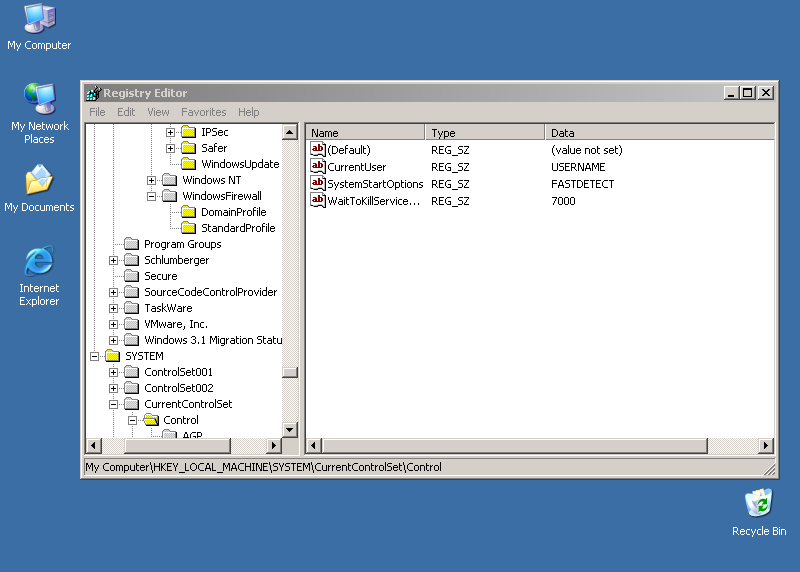Click the tree pane vertical scrollbar thumb
800x572 pixels.
[x=290, y=372]
